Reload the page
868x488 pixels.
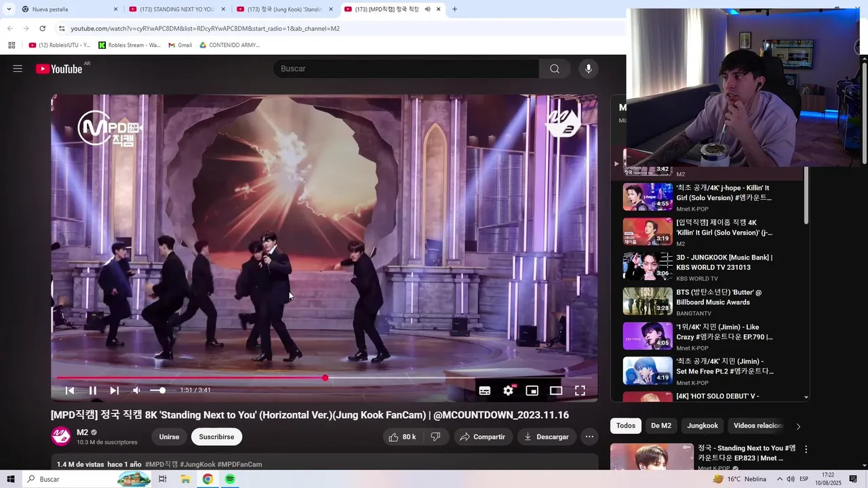(42, 28)
